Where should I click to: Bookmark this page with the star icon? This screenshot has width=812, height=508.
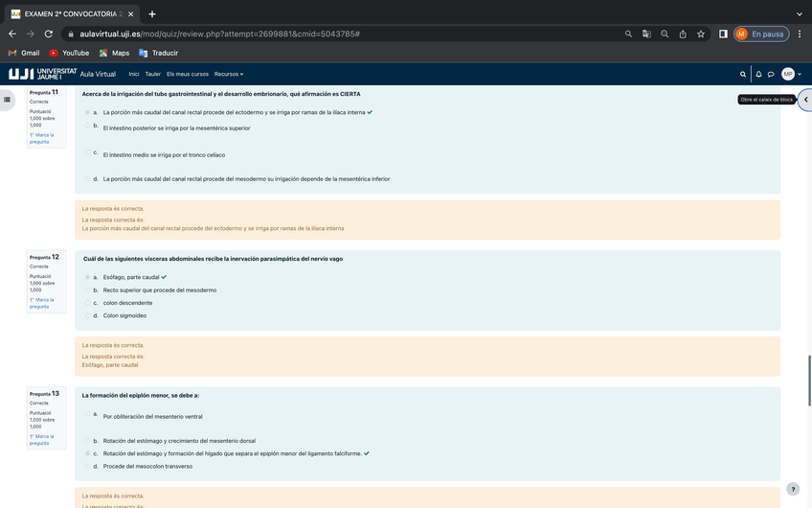(701, 34)
